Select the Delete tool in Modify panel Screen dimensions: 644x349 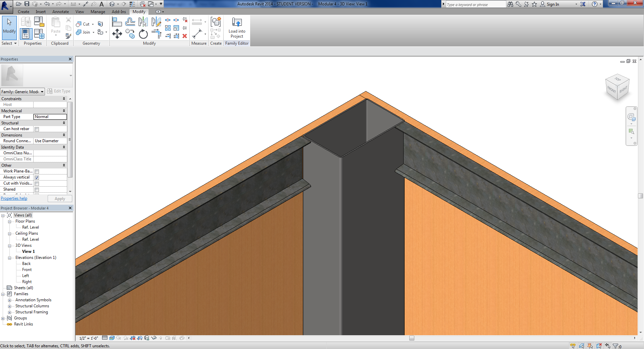pos(184,36)
